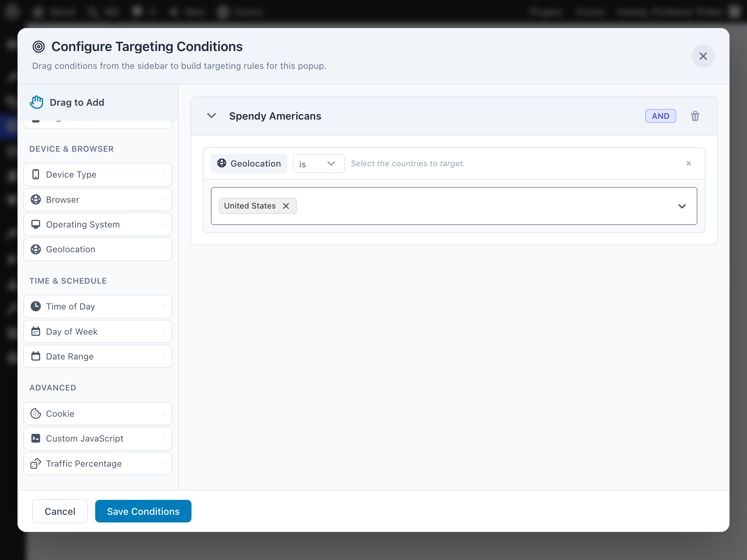Close the Configure Targeting Conditions dialog
The image size is (747, 560).
(703, 56)
